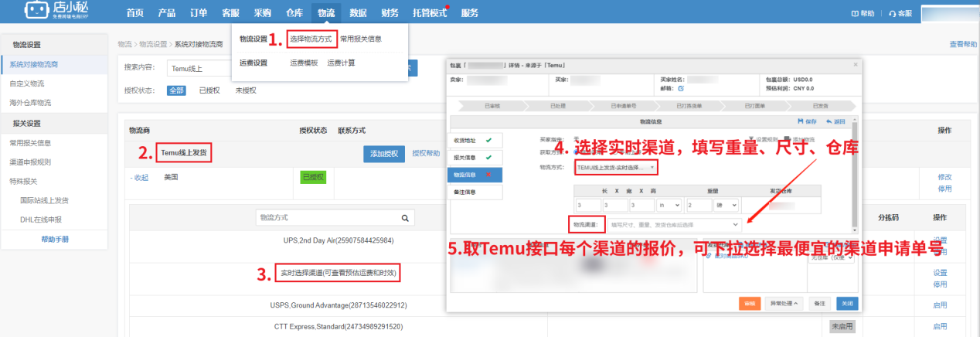
Task: Switch to the 报关信息 tab in dialog
Action: click(x=475, y=157)
